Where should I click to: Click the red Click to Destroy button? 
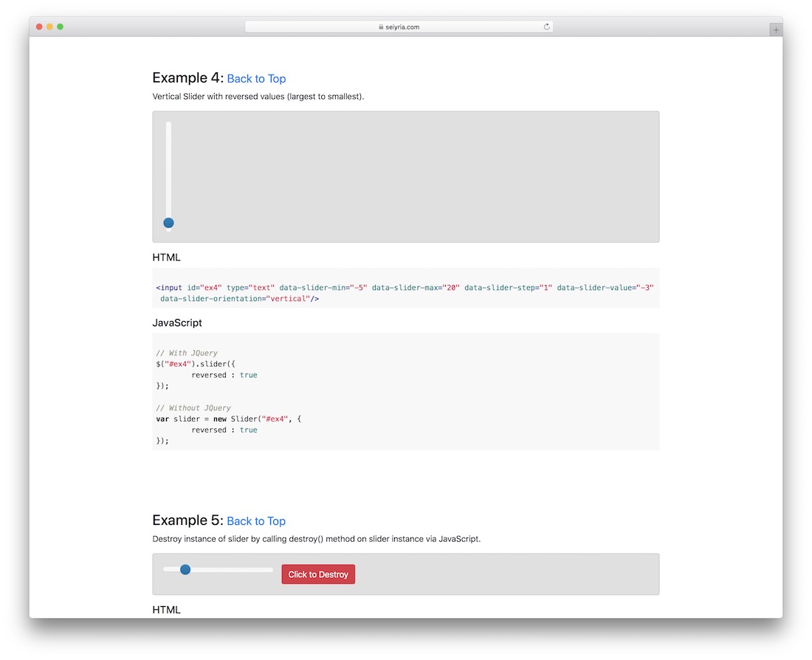click(x=318, y=574)
